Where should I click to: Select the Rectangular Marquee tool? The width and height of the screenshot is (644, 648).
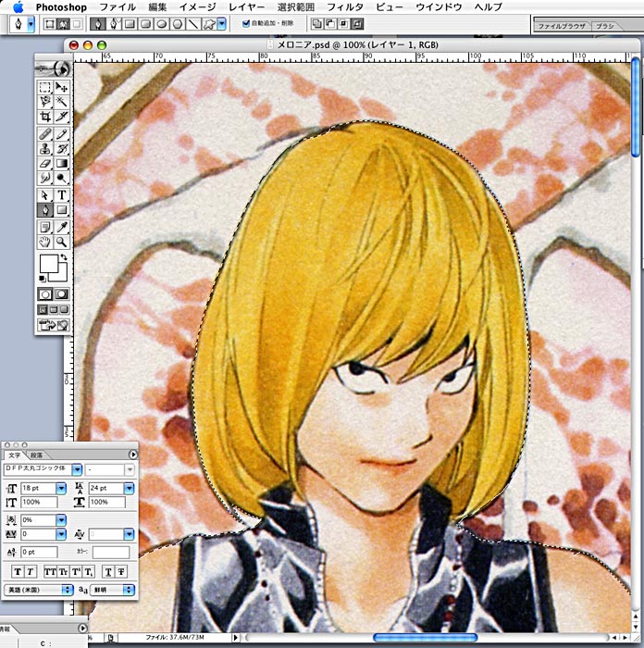pos(45,87)
